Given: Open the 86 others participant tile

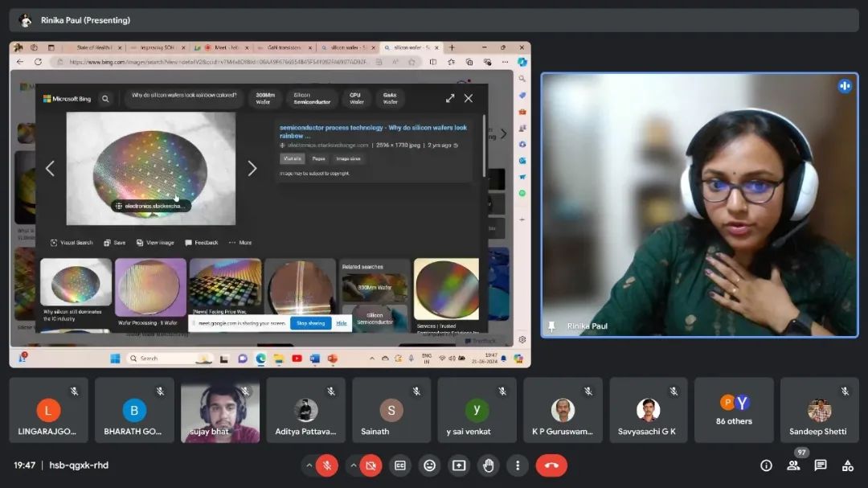Looking at the screenshot, I should (734, 410).
